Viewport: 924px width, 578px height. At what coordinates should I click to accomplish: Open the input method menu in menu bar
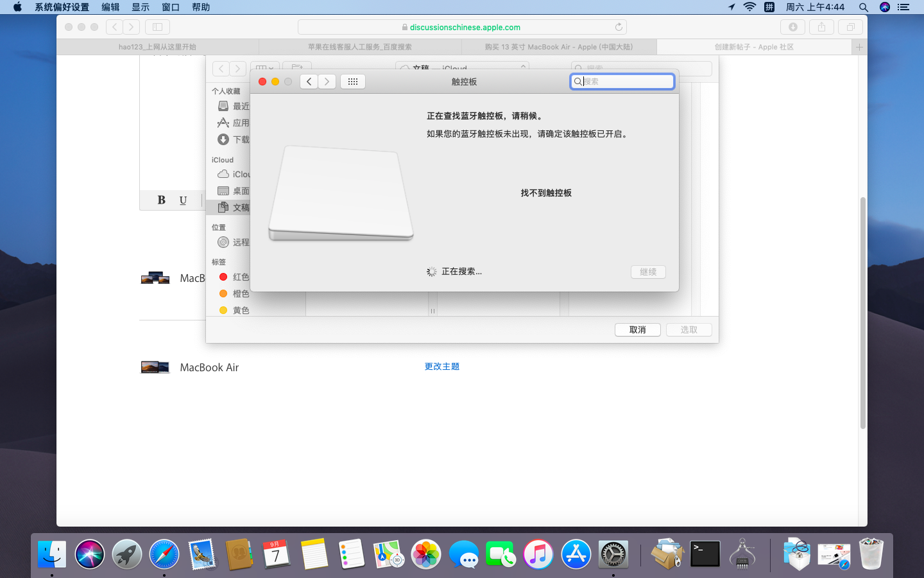pos(769,7)
